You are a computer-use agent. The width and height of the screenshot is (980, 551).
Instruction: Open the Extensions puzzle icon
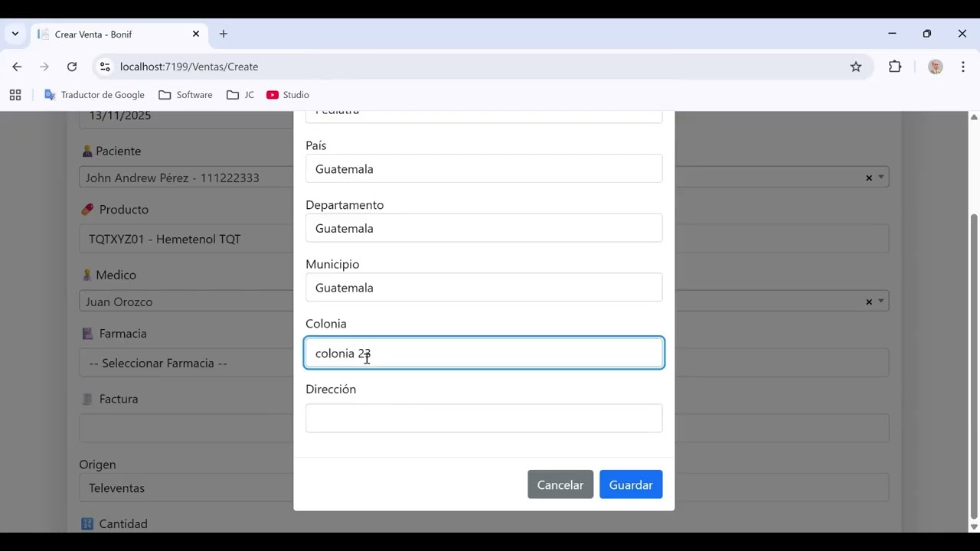[x=895, y=67]
